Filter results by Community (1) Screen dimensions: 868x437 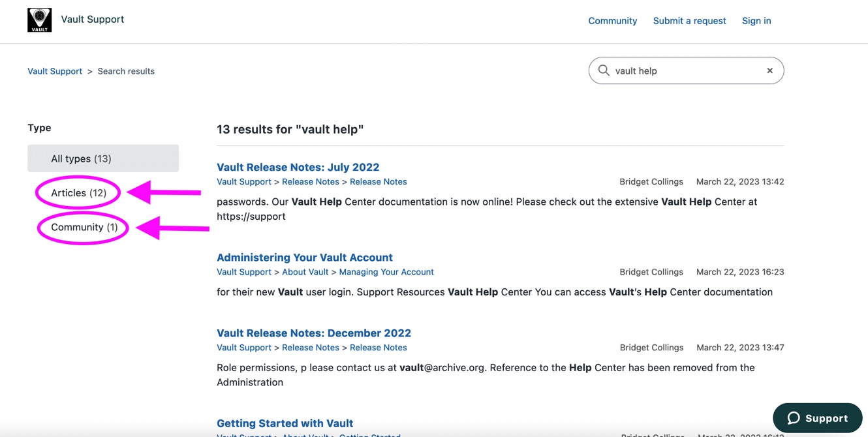point(84,227)
